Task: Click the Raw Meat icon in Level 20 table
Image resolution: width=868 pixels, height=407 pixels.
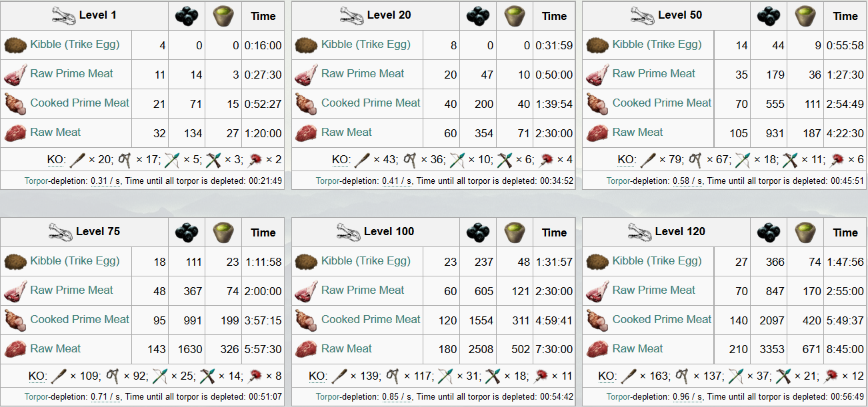Action: tap(306, 133)
